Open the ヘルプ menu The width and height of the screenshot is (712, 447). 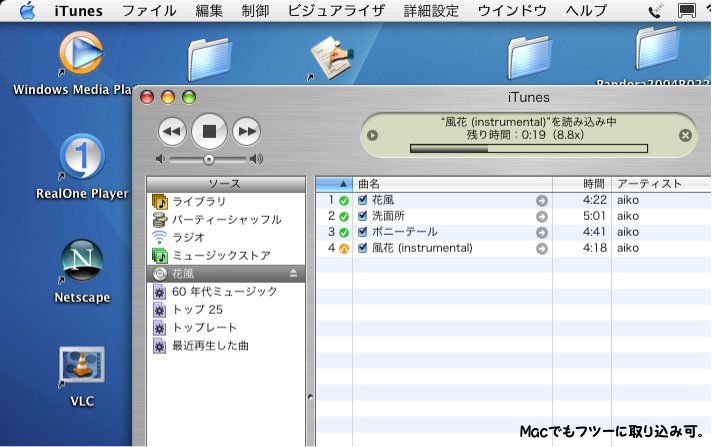click(x=586, y=10)
